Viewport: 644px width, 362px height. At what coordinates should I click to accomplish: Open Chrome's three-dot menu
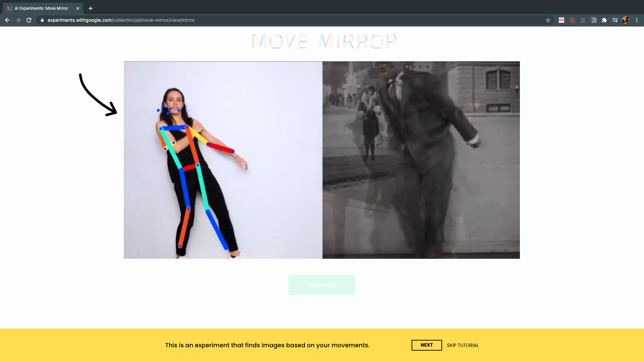click(x=637, y=20)
